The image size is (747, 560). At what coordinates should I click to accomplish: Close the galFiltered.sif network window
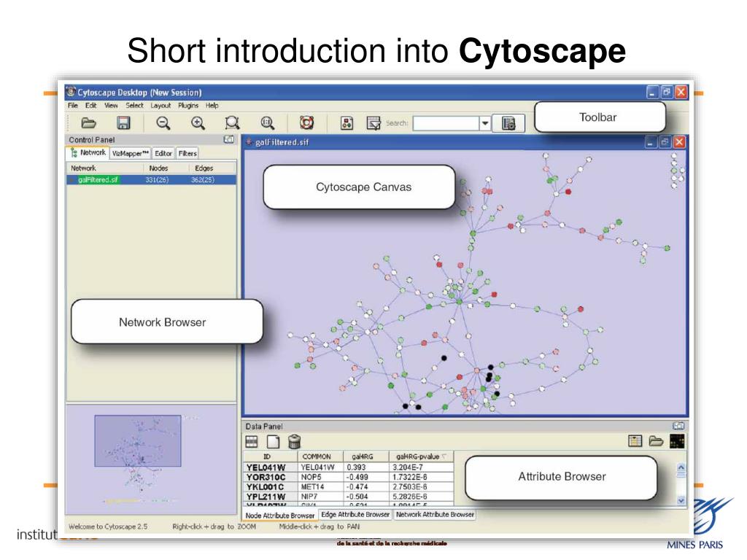coord(679,142)
